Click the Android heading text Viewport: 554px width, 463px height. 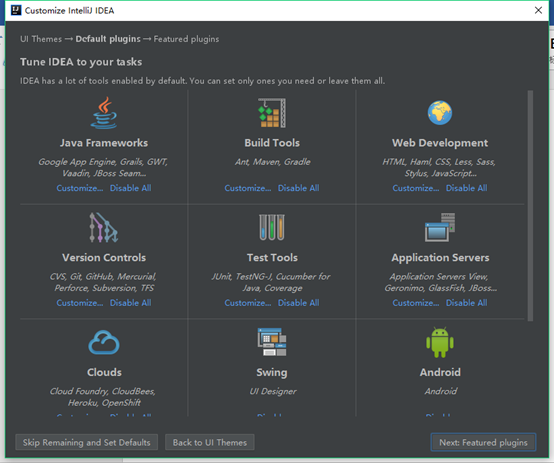[440, 372]
